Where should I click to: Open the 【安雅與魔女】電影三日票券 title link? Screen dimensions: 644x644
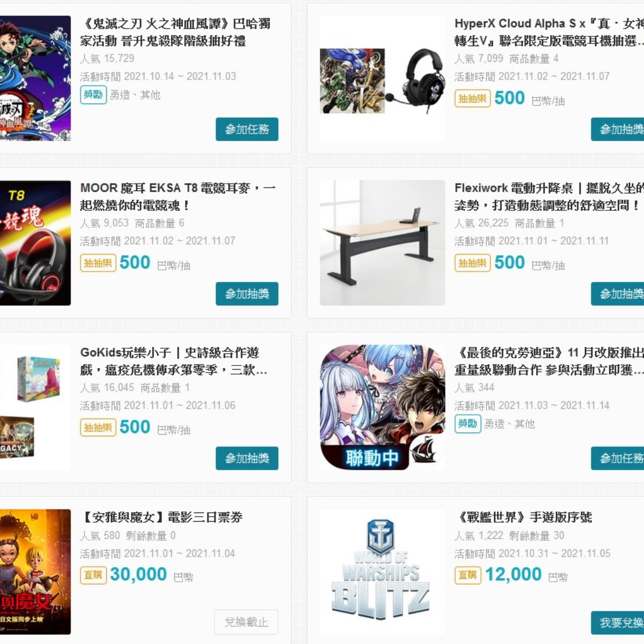162,517
